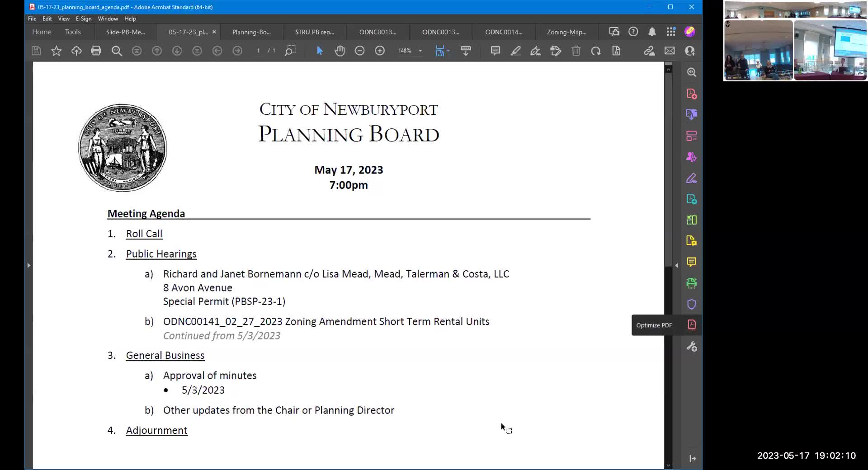This screenshot has height=470, width=868.
Task: Open the apps grid icon
Action: pyautogui.click(x=671, y=32)
